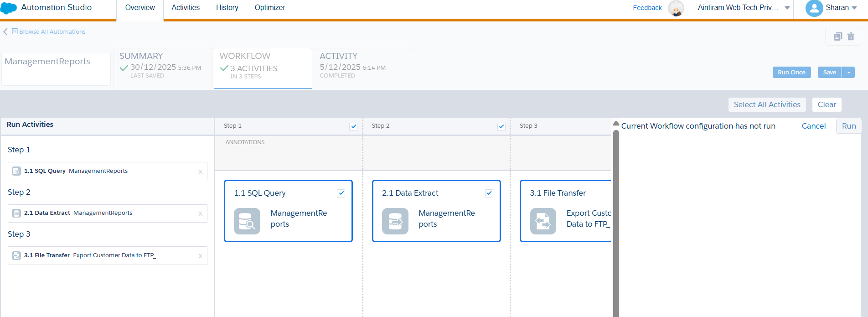
Task: Remove 3.1 File Transfer from Run Activities
Action: pyautogui.click(x=200, y=256)
